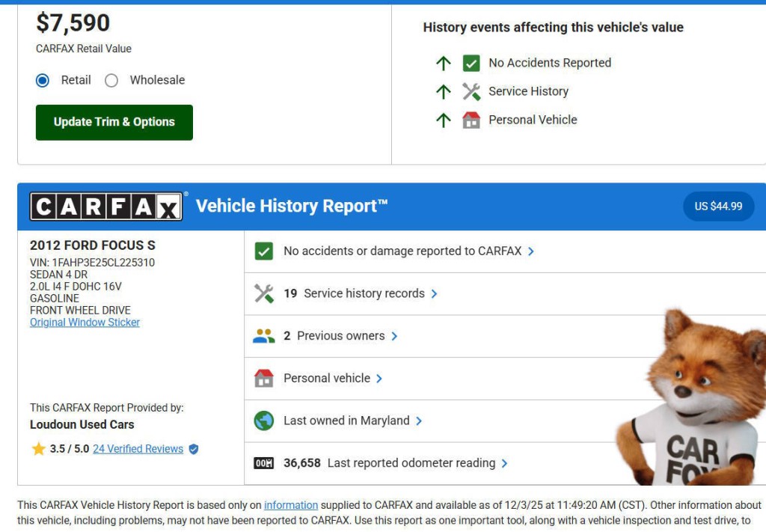Click the odometer reading gauge icon
The height and width of the screenshot is (532, 766).
click(263, 464)
